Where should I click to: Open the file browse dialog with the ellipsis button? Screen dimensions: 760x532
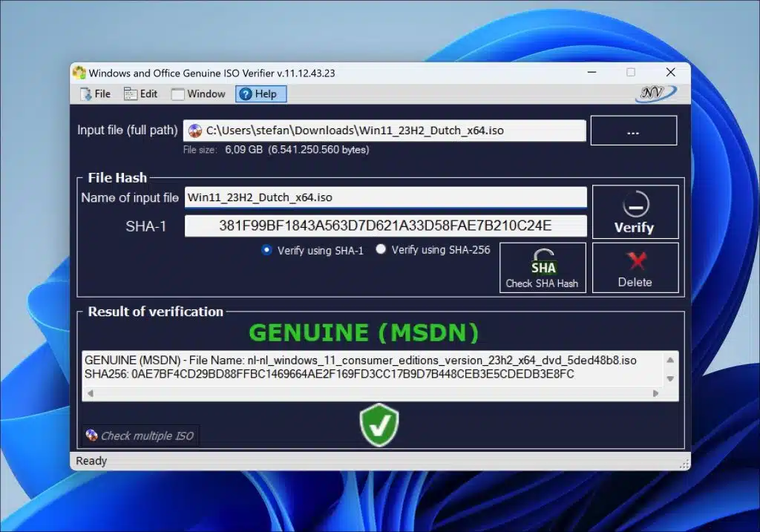[633, 130]
